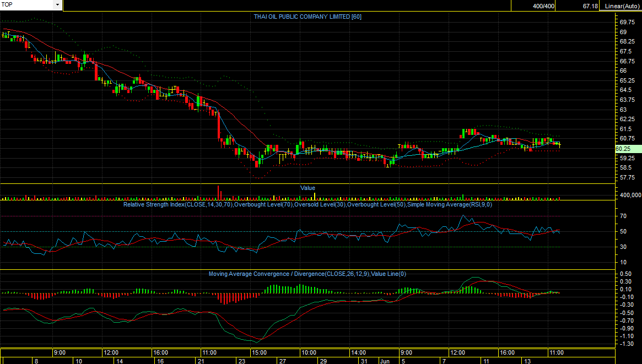Click the 57.75 price axis label
The image size is (642, 364).
[627, 177]
